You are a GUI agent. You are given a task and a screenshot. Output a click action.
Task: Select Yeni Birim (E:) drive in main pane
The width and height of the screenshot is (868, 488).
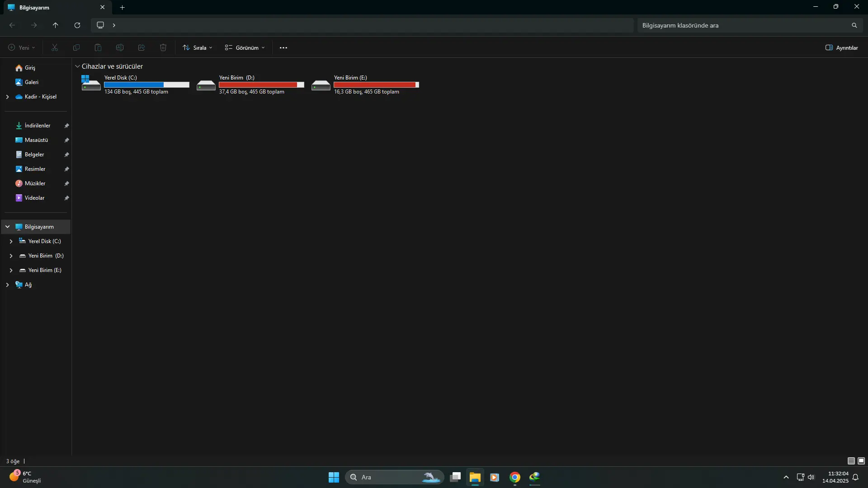coord(365,84)
